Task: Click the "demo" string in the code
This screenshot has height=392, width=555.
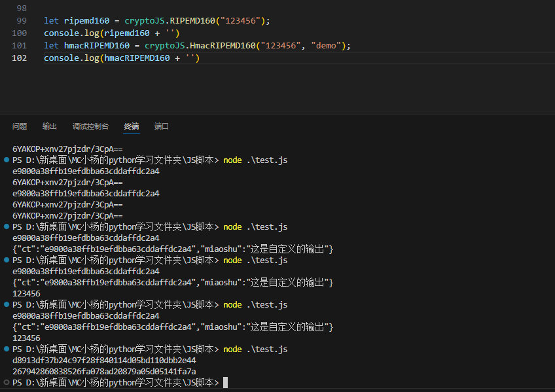Action: coord(327,46)
